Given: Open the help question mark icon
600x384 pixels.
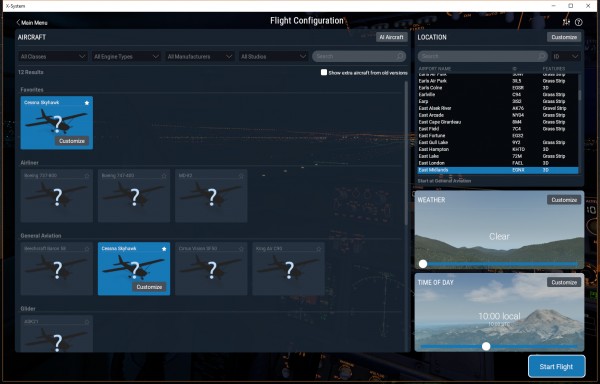Looking at the screenshot, I should pos(579,22).
